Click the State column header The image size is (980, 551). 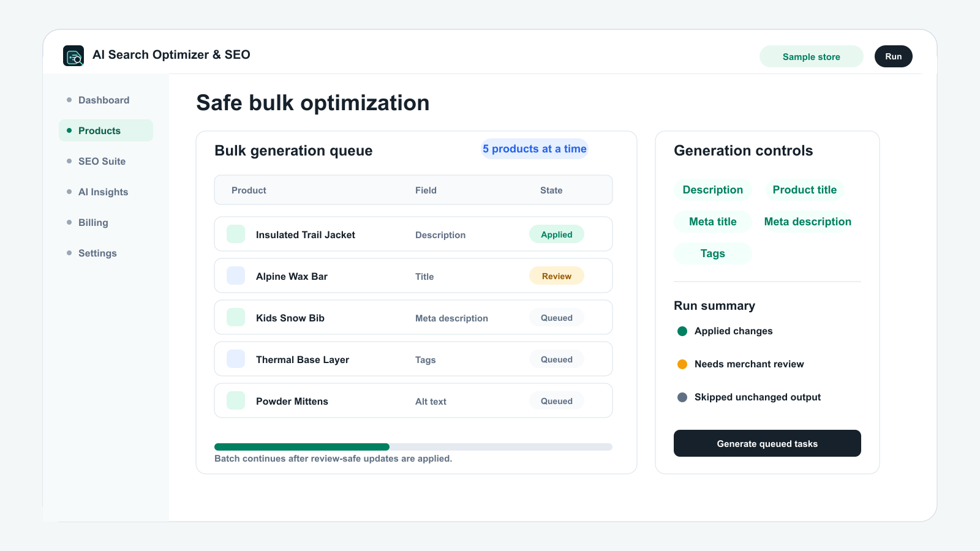551,190
